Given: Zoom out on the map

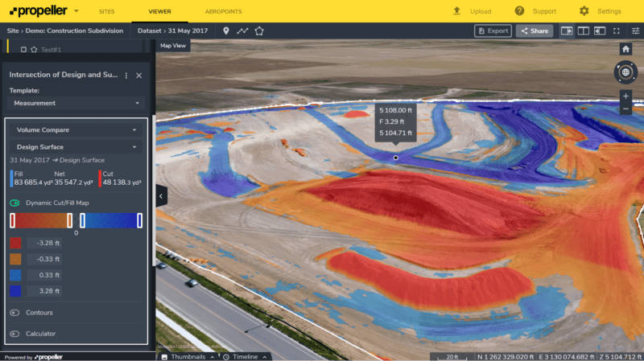Looking at the screenshot, I should 625,109.
